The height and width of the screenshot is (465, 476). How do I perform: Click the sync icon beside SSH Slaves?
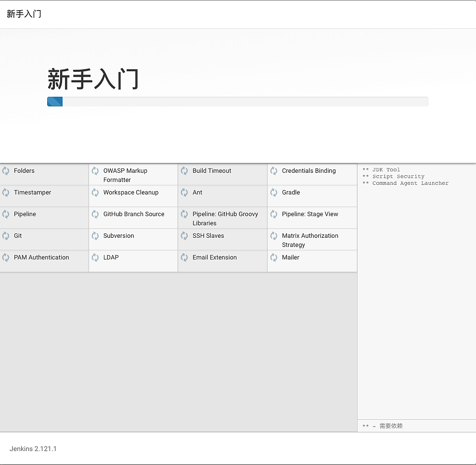[x=184, y=236]
